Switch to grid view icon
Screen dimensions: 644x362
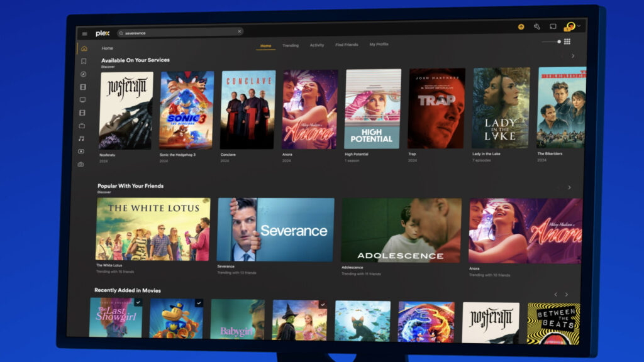(567, 41)
